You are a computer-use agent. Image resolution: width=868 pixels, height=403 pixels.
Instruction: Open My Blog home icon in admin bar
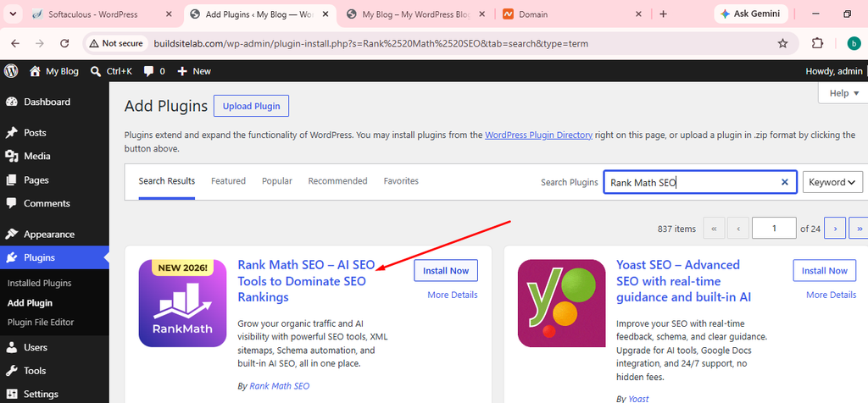[54, 71]
